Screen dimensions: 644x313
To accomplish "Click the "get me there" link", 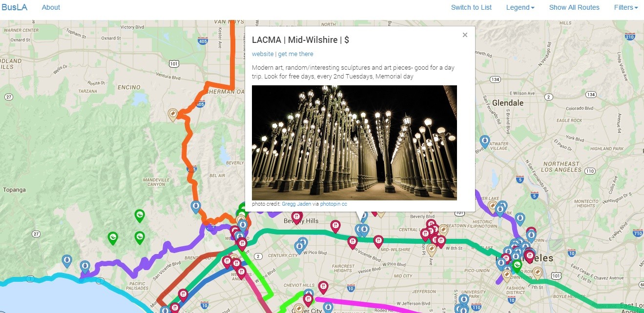I will pyautogui.click(x=295, y=54).
